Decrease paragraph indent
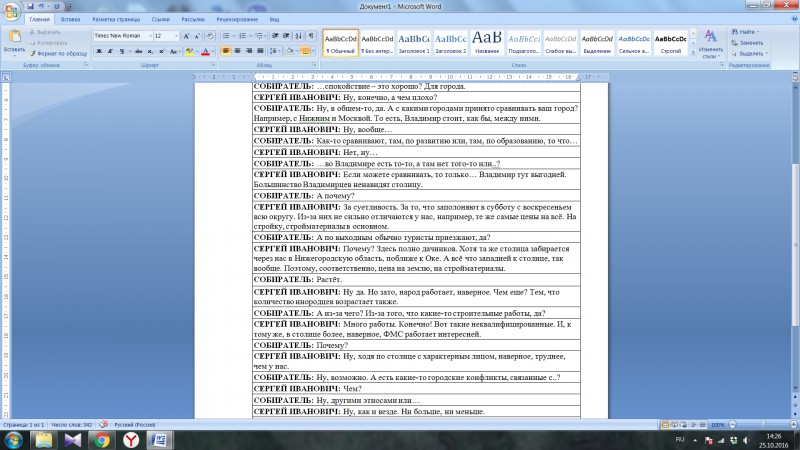Viewport: 800px width, 450px height. click(x=275, y=36)
